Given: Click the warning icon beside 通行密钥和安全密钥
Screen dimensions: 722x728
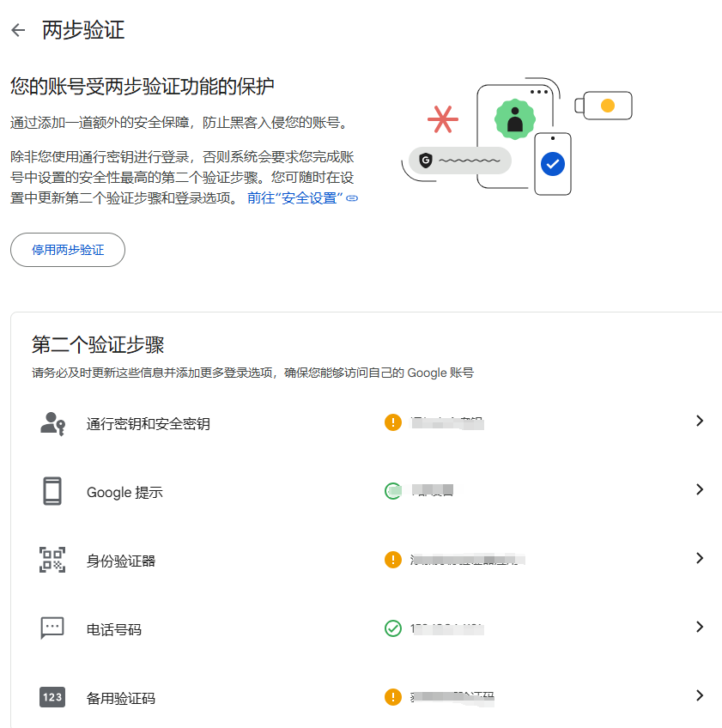Looking at the screenshot, I should (393, 422).
